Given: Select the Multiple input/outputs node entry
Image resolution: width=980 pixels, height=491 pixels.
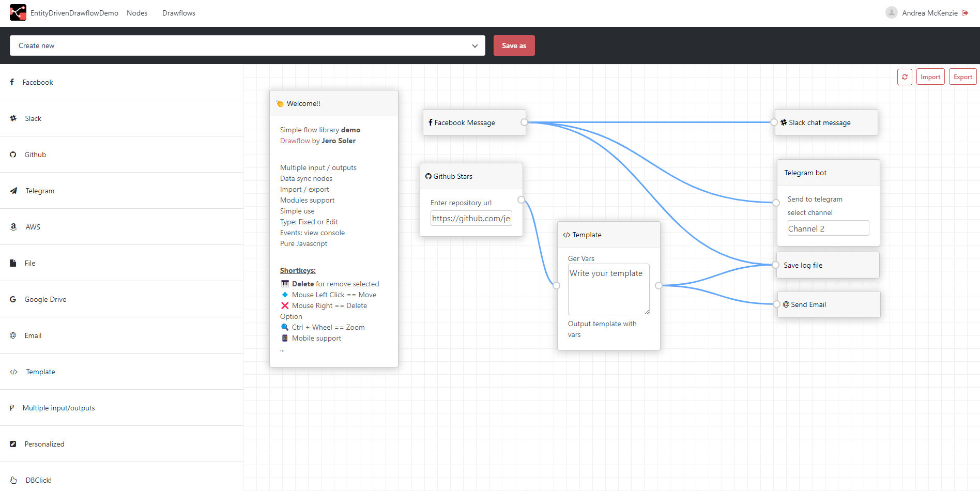Looking at the screenshot, I should [x=58, y=407].
